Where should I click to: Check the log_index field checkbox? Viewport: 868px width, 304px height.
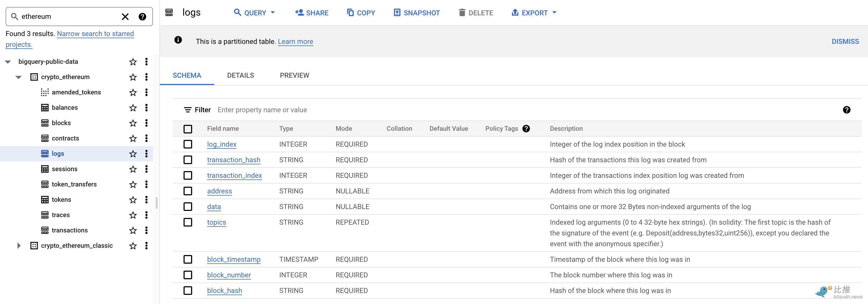click(188, 144)
